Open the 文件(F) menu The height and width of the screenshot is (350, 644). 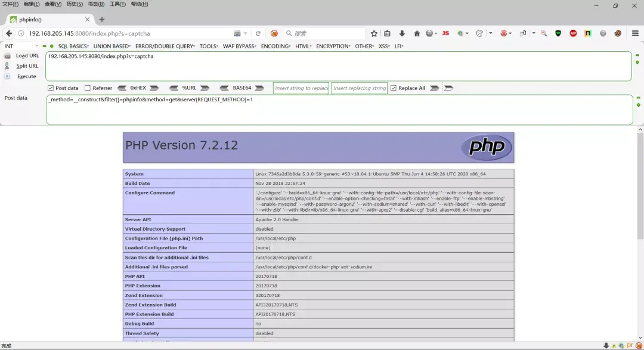pyautogui.click(x=10, y=4)
